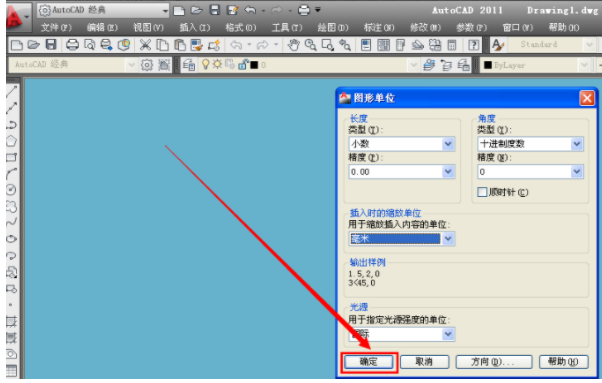Click the Pan hand icon

point(293,45)
